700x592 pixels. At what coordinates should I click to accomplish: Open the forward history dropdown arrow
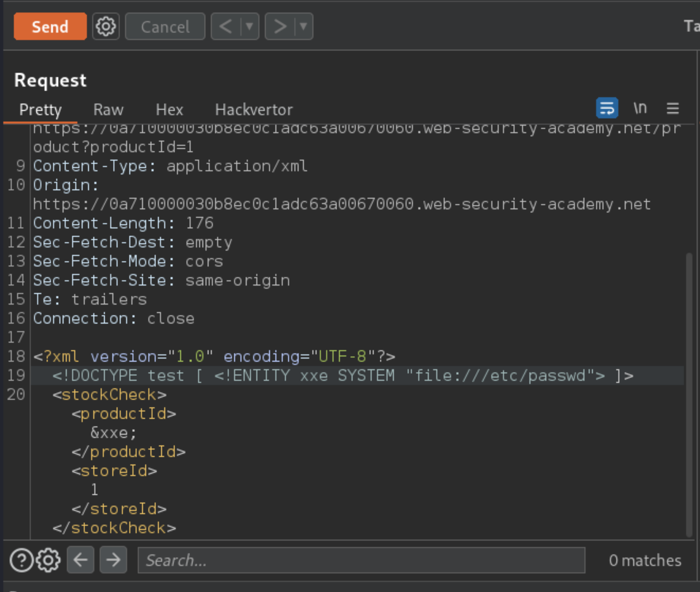click(304, 26)
